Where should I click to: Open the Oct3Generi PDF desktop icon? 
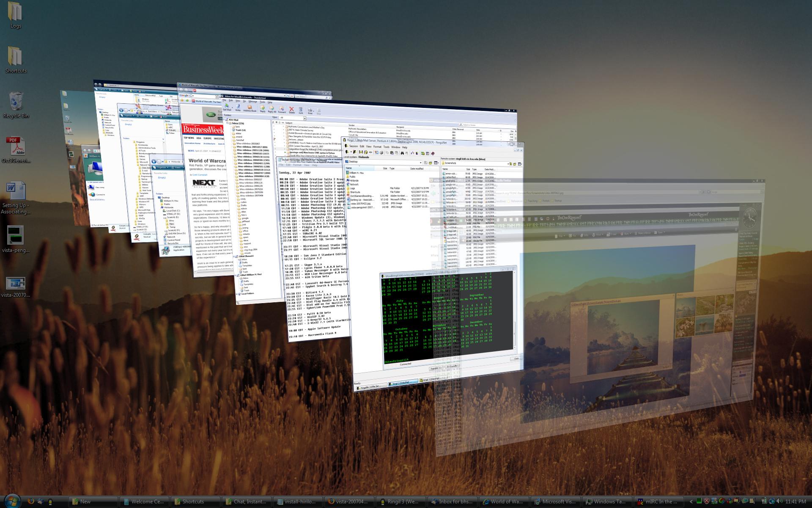pyautogui.click(x=16, y=147)
